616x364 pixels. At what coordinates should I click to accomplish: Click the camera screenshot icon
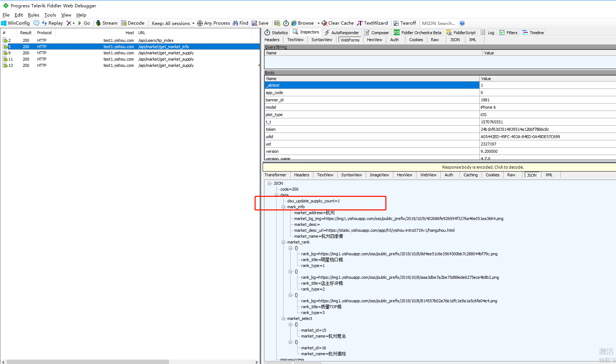277,23
